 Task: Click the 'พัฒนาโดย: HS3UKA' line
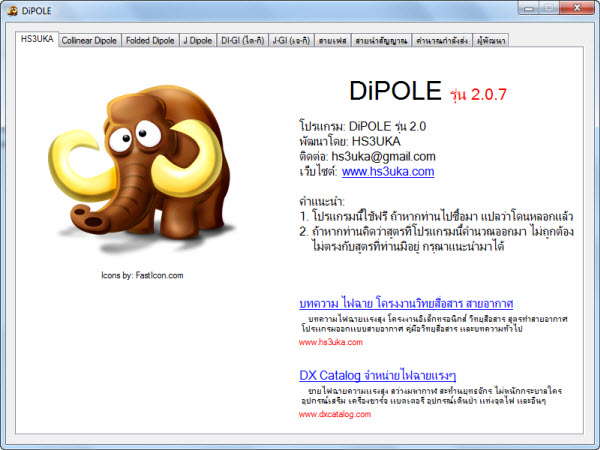point(350,142)
